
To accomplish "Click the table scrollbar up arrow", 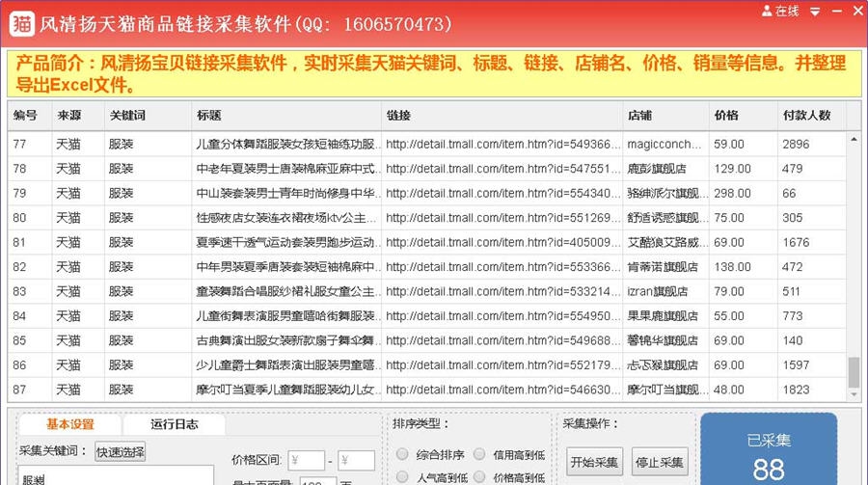I will tap(854, 140).
